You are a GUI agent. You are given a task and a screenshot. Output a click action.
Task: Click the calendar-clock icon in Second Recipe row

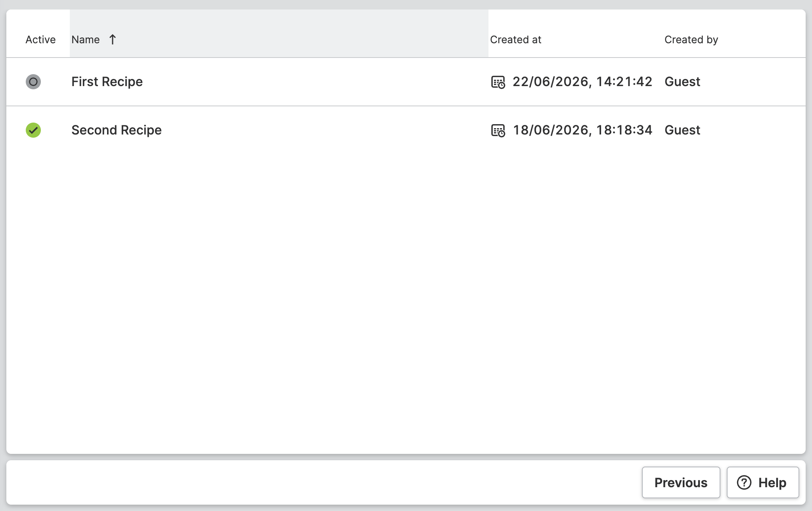[498, 131]
